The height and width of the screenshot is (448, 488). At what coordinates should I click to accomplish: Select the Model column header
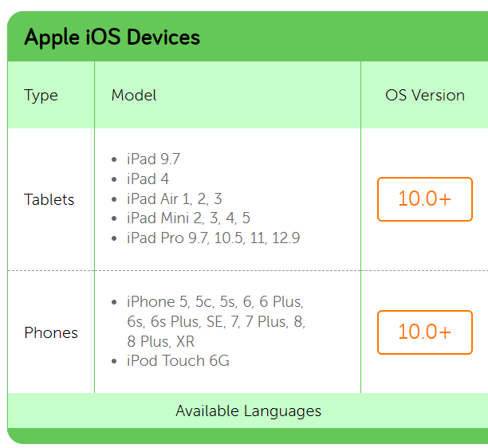(x=134, y=95)
